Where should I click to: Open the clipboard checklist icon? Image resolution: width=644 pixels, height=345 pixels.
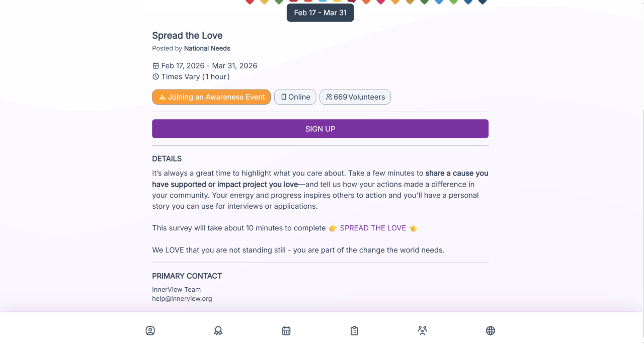pyautogui.click(x=354, y=330)
